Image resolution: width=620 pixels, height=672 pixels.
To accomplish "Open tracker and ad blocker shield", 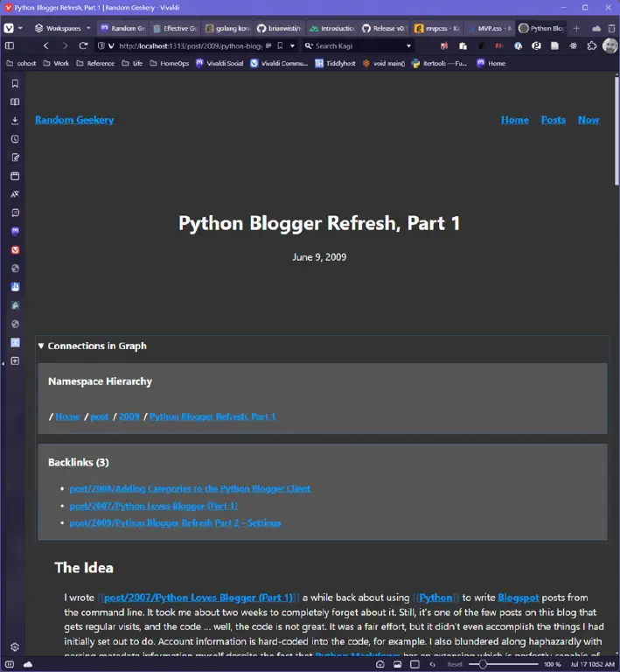I will tap(101, 45).
